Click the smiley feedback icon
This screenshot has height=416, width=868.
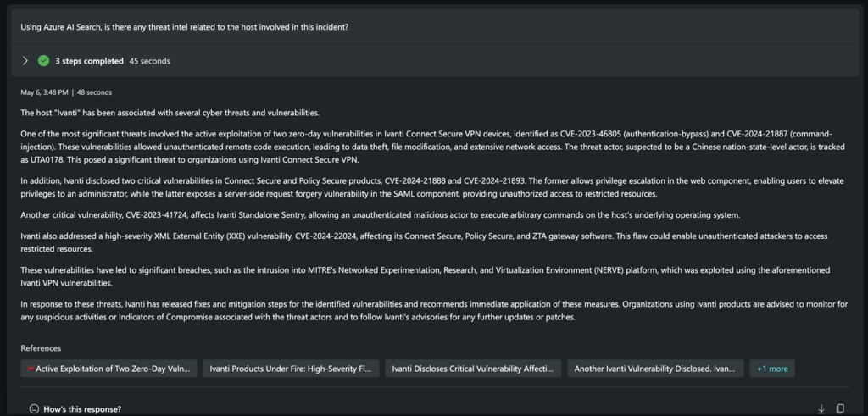tap(34, 409)
